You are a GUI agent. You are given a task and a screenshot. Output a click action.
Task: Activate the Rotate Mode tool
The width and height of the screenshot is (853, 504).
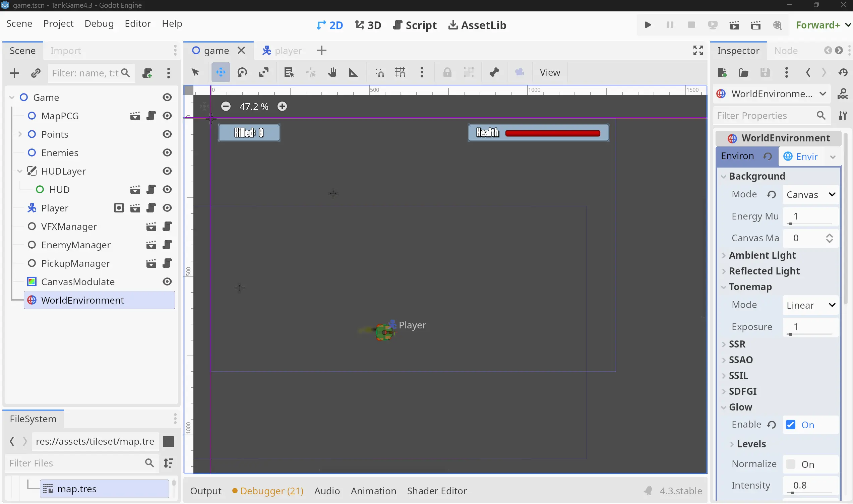[x=242, y=72]
